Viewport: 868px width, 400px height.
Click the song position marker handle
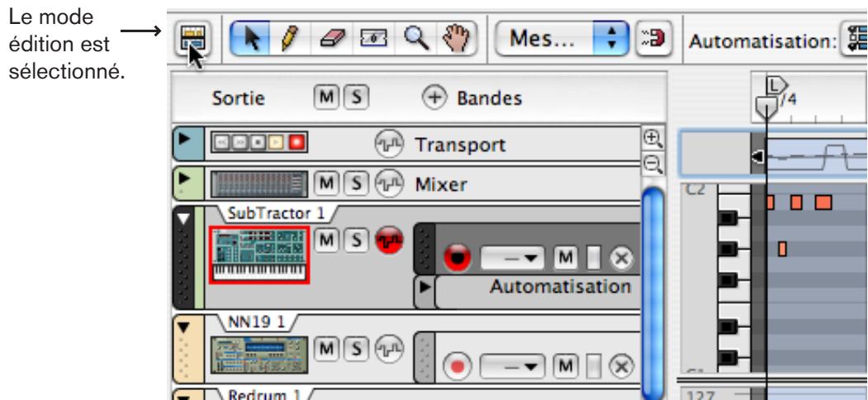pyautogui.click(x=766, y=105)
